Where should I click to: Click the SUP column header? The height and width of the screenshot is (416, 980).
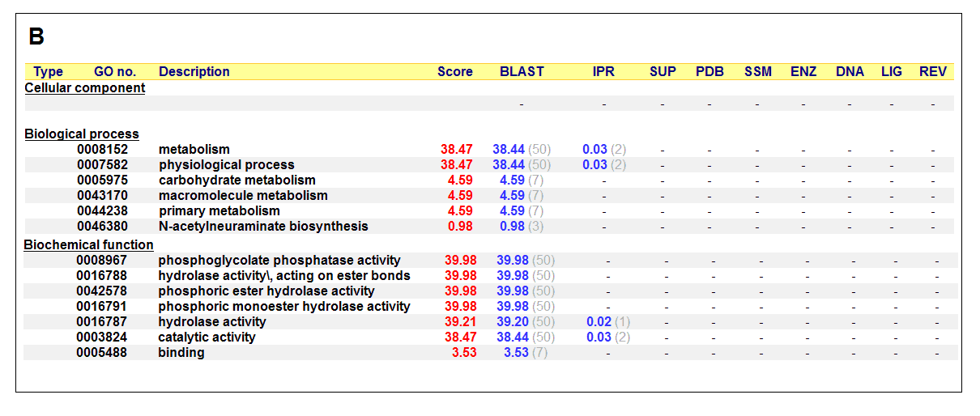[663, 71]
